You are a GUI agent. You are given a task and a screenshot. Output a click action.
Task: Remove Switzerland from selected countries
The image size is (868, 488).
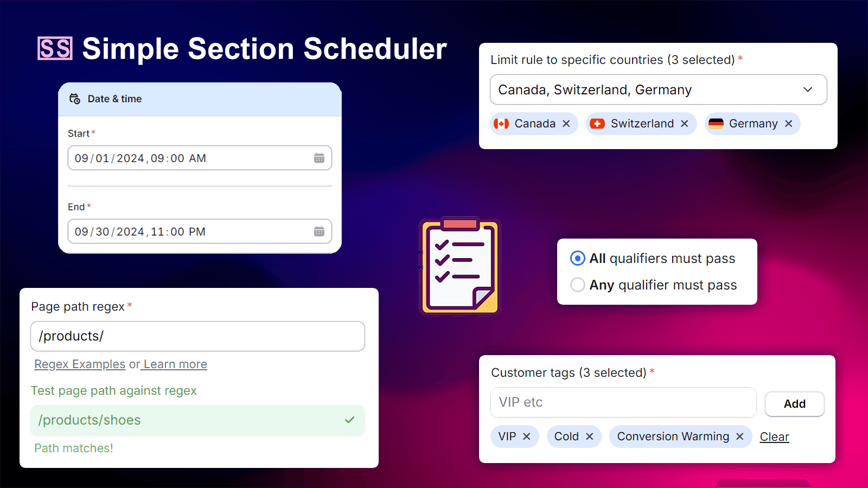685,124
